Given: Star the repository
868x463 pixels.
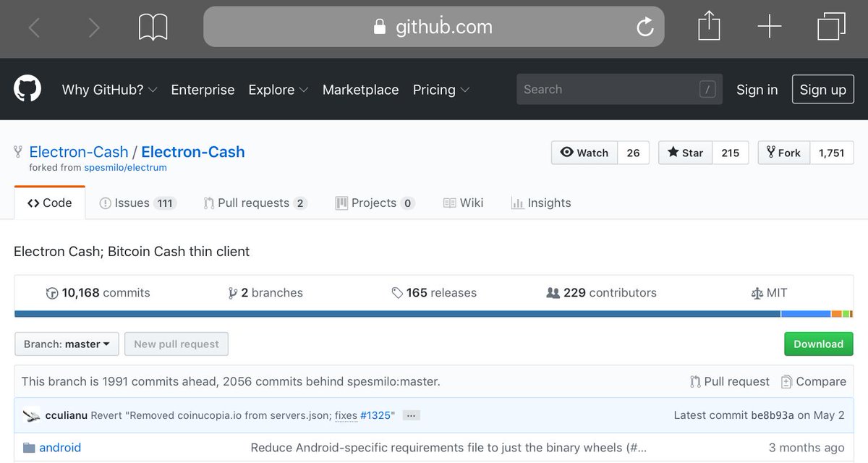Looking at the screenshot, I should tap(685, 153).
